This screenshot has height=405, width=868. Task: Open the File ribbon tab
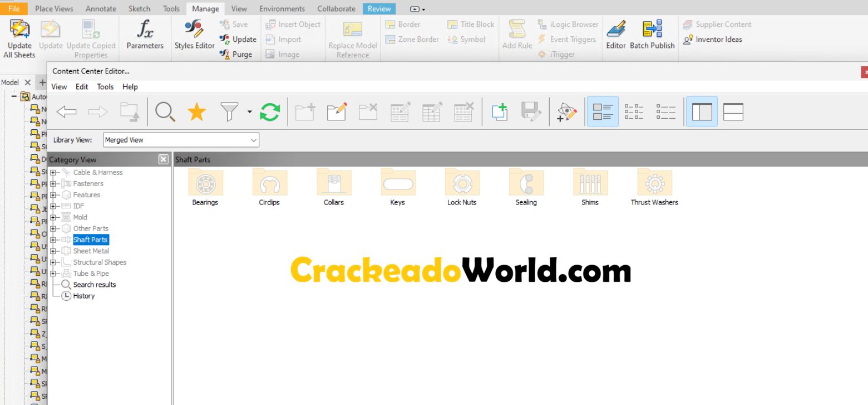[x=14, y=9]
